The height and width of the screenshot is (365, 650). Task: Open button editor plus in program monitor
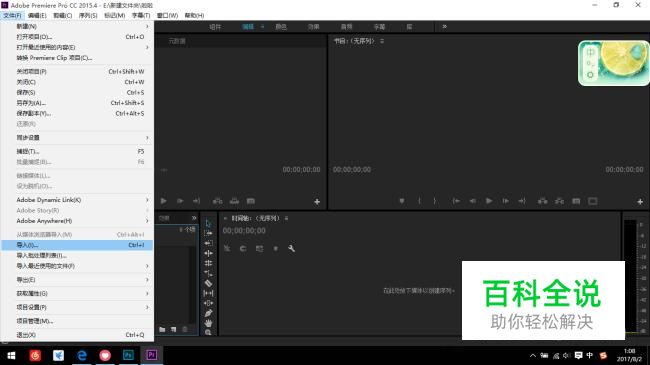[640, 202]
